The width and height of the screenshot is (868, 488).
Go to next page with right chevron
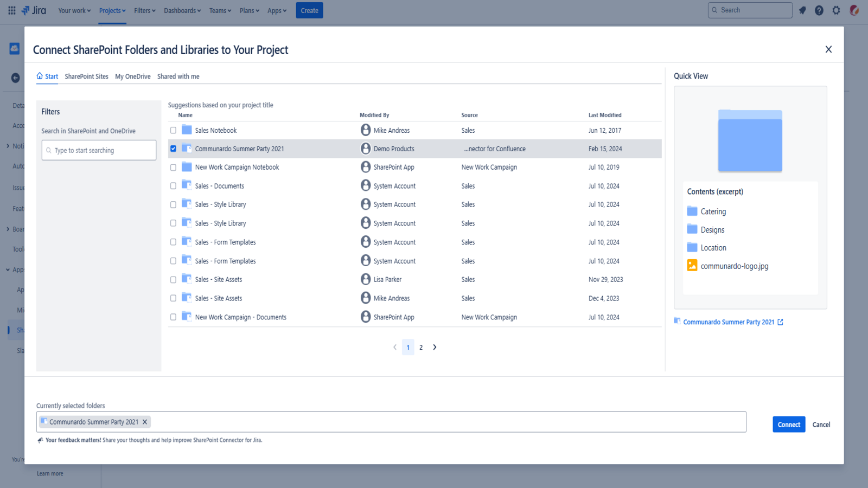pos(435,347)
